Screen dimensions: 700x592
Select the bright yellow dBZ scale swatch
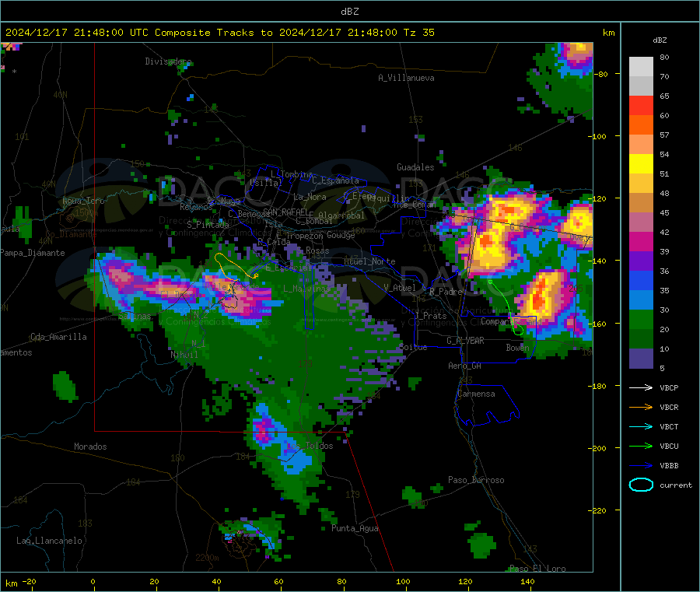click(641, 164)
